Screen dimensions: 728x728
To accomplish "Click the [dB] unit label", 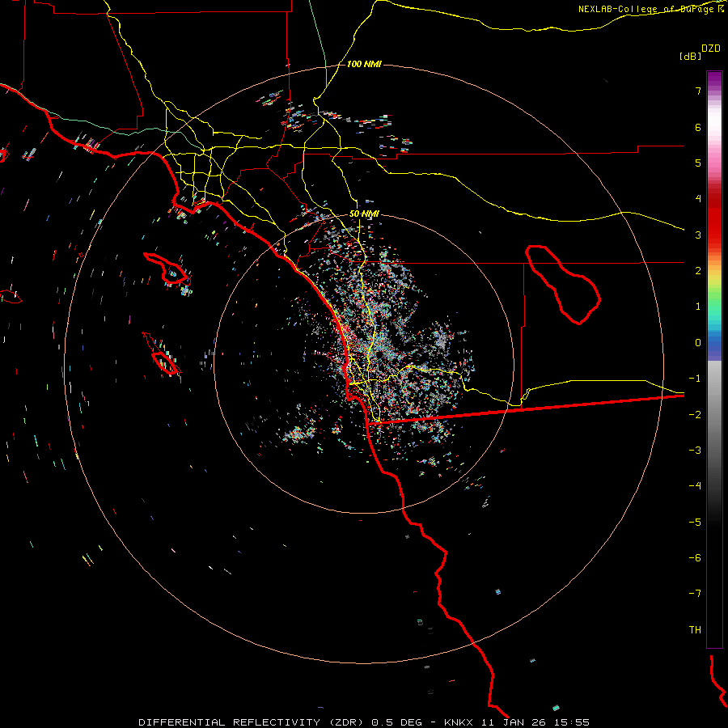I will pyautogui.click(x=691, y=56).
